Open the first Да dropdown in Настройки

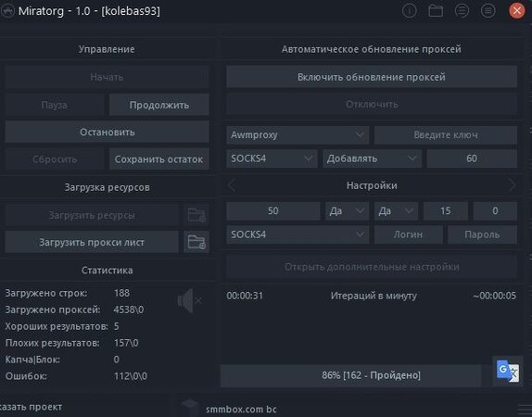tap(347, 211)
